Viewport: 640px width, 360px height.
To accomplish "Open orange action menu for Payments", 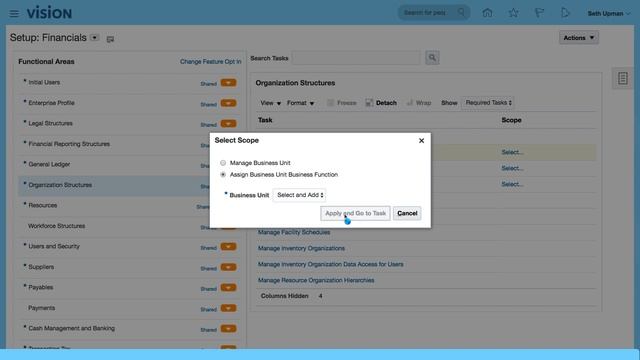I will coord(229,308).
